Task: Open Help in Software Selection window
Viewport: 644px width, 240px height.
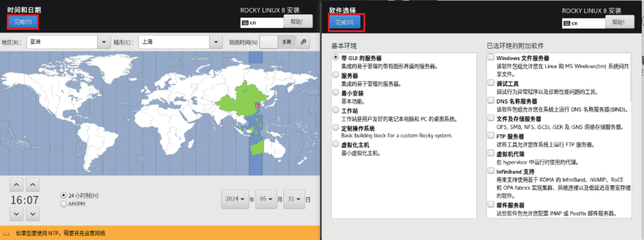Action: tap(620, 21)
